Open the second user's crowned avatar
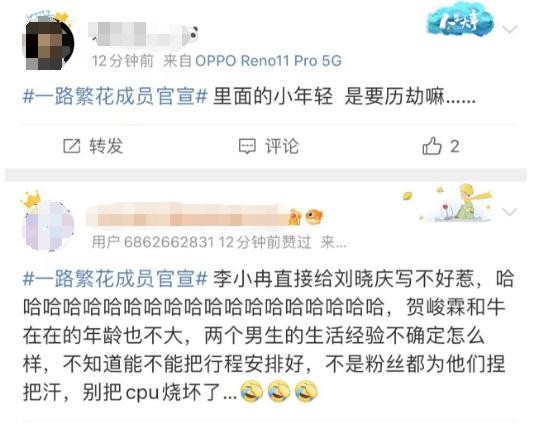Viewport: 533px width, 432px height. (48, 223)
